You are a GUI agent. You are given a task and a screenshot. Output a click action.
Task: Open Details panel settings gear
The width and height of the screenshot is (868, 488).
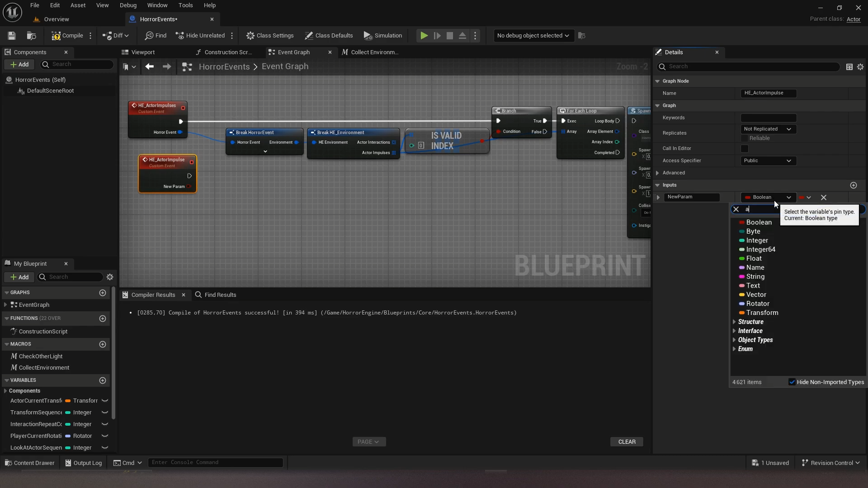coord(860,67)
